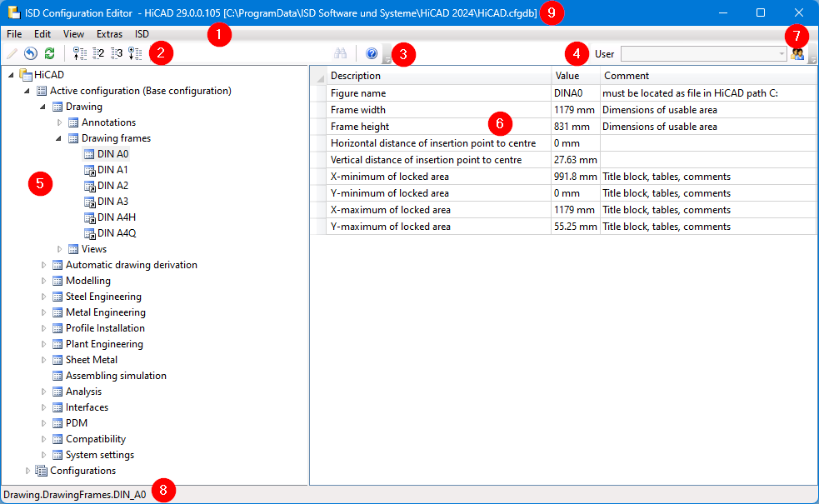Expand tree to level 1 via toolbar icon
Viewport: 819px width, 504px height.
[80, 53]
